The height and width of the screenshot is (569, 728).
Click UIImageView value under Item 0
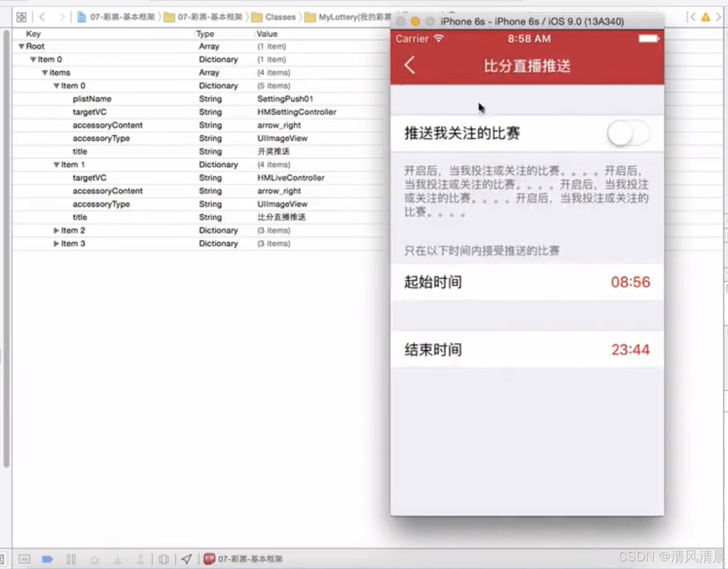click(282, 138)
